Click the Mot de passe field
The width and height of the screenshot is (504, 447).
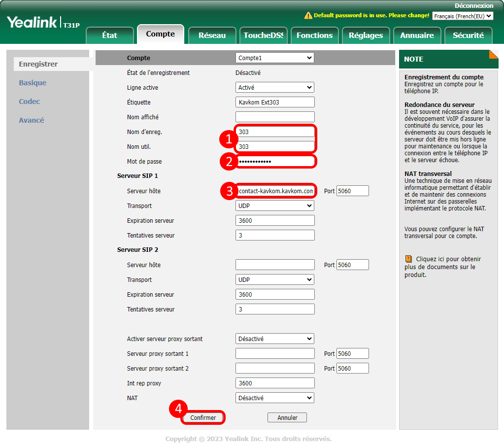275,162
